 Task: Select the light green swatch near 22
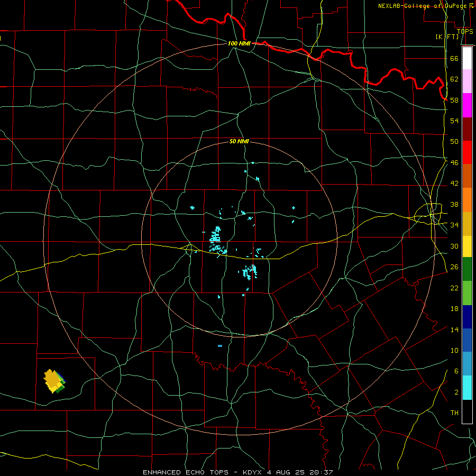(x=467, y=293)
